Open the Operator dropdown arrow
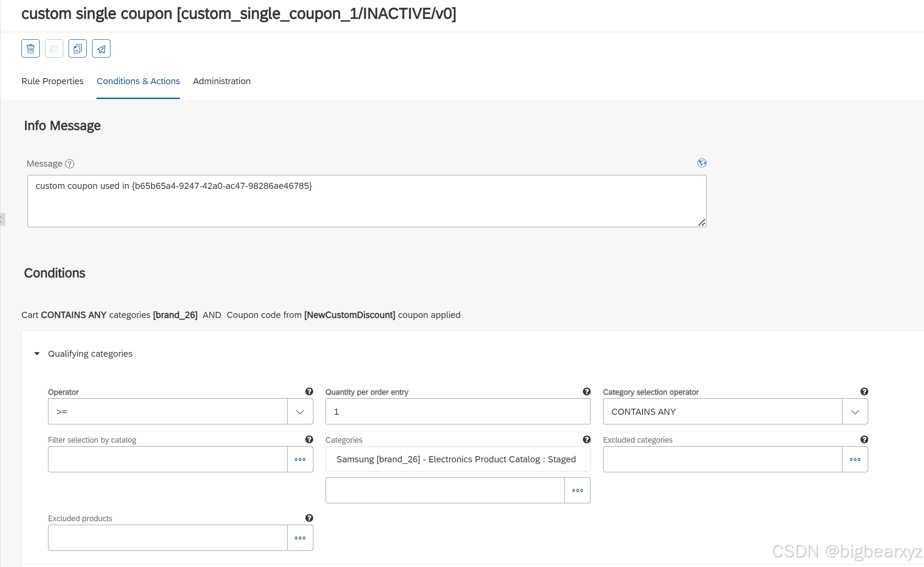The width and height of the screenshot is (924, 567). click(x=300, y=412)
